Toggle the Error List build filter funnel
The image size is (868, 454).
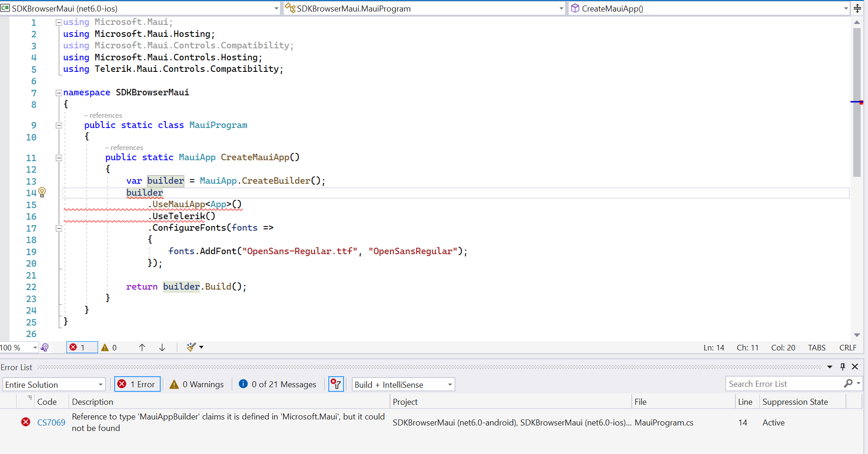tap(336, 384)
